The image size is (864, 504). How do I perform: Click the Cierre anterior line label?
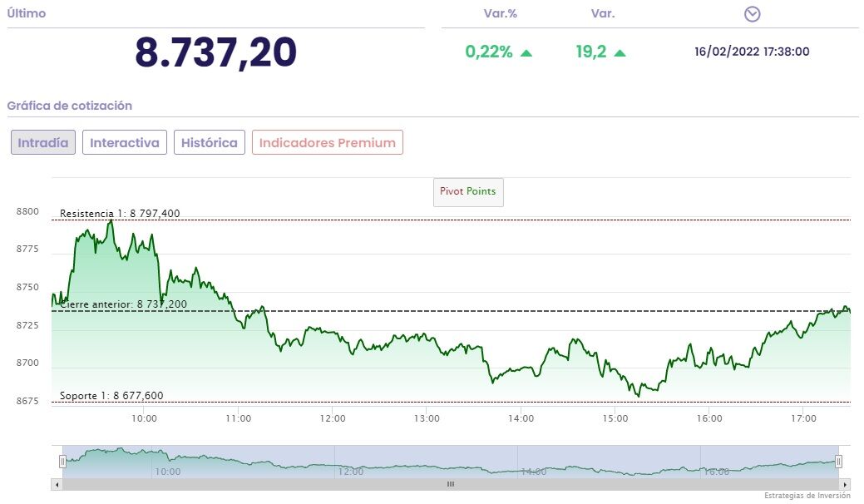[123, 304]
